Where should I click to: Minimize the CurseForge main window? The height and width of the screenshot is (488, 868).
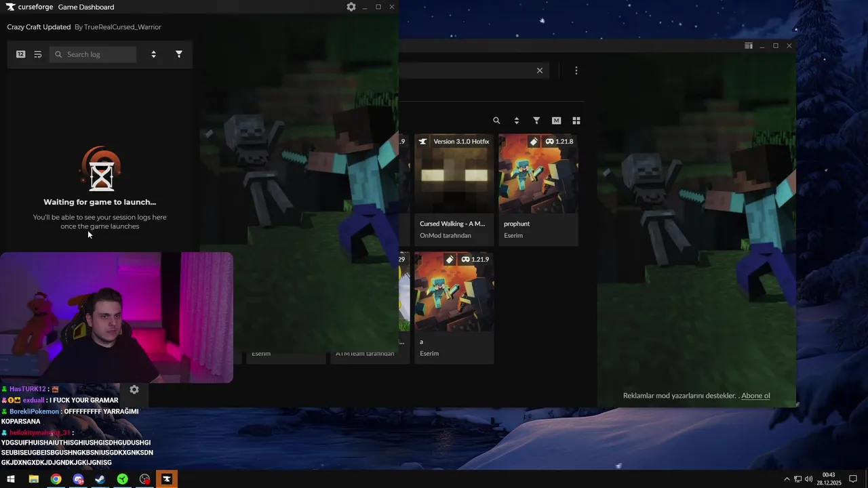click(x=762, y=46)
